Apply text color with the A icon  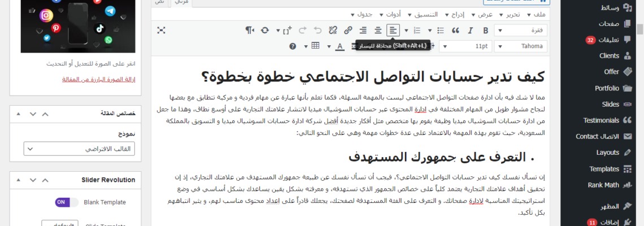(x=340, y=46)
